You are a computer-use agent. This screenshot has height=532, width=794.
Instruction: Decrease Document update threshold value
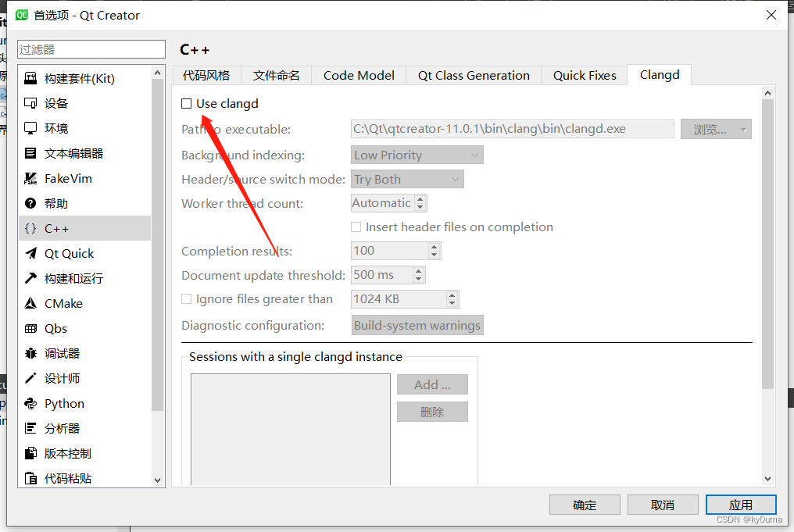pyautogui.click(x=418, y=279)
